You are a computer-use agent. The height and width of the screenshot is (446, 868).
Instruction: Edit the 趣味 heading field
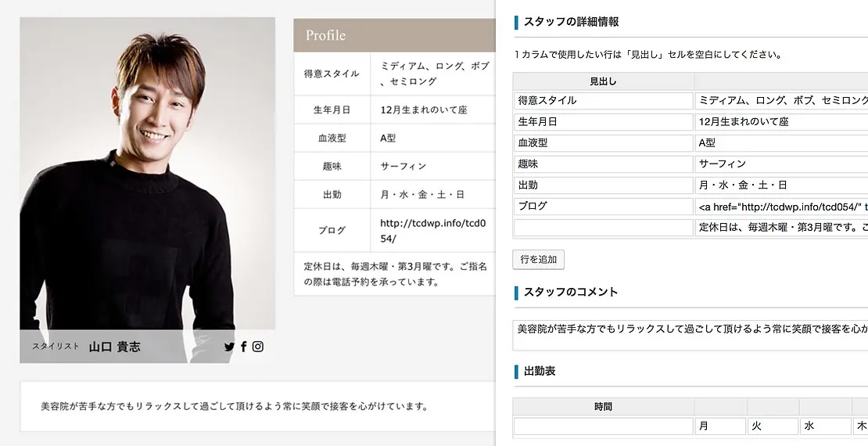(603, 164)
